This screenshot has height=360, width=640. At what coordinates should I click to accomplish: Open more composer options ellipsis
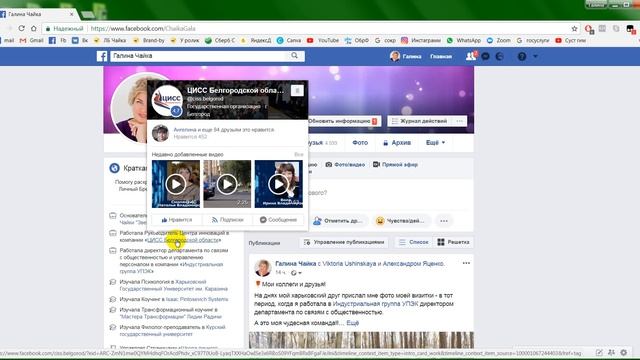444,221
